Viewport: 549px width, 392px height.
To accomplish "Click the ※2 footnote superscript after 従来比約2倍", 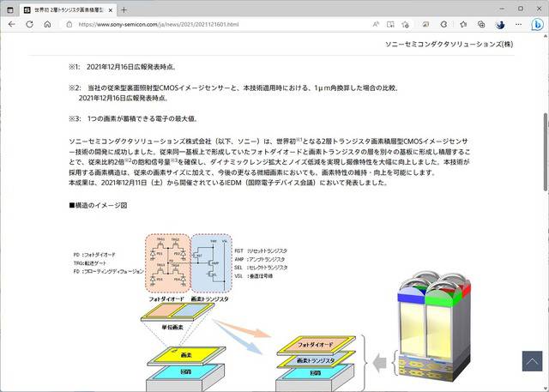I will pyautogui.click(x=128, y=160).
